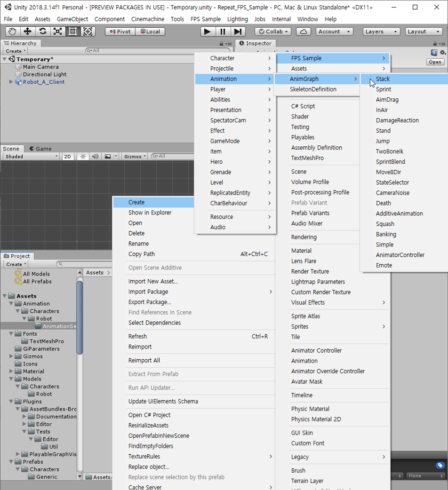Toggle 2D scene view mode
Image resolution: width=448 pixels, height=490 pixels.
point(67,156)
